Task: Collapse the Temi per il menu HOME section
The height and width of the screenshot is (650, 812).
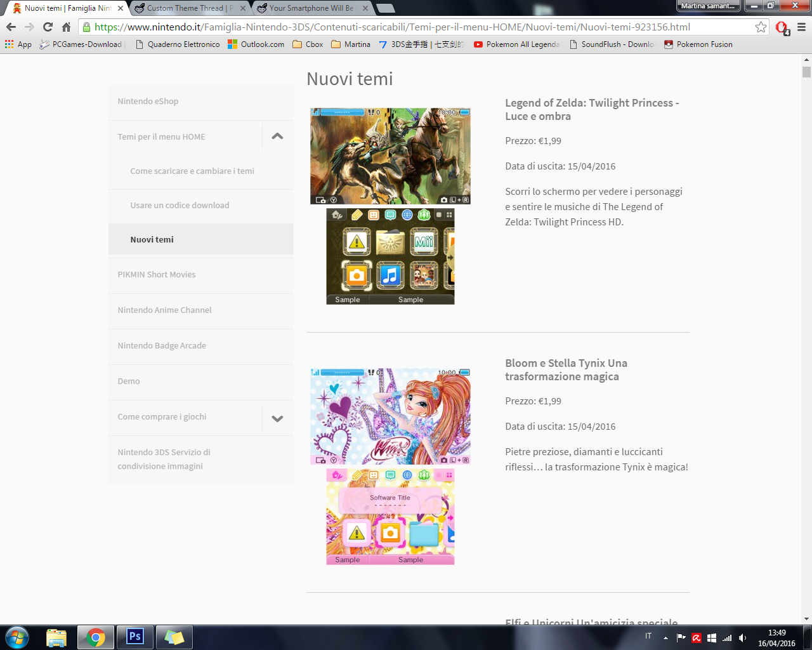Action: coord(277,136)
